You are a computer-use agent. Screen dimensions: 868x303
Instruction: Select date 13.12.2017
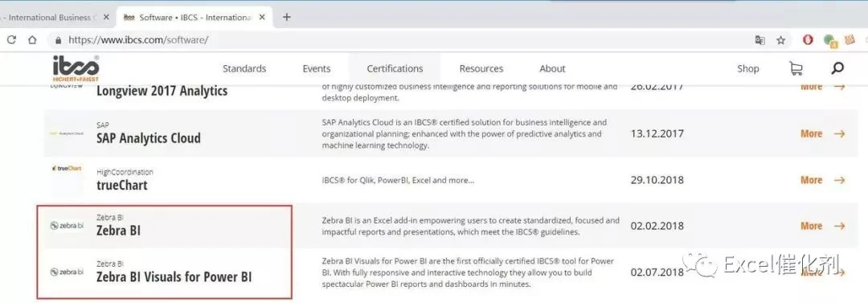657,133
